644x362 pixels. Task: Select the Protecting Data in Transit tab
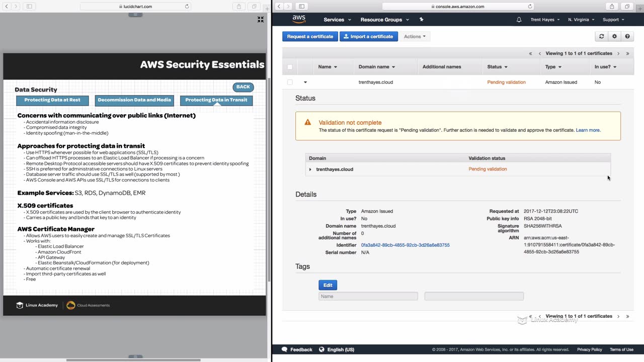(216, 100)
